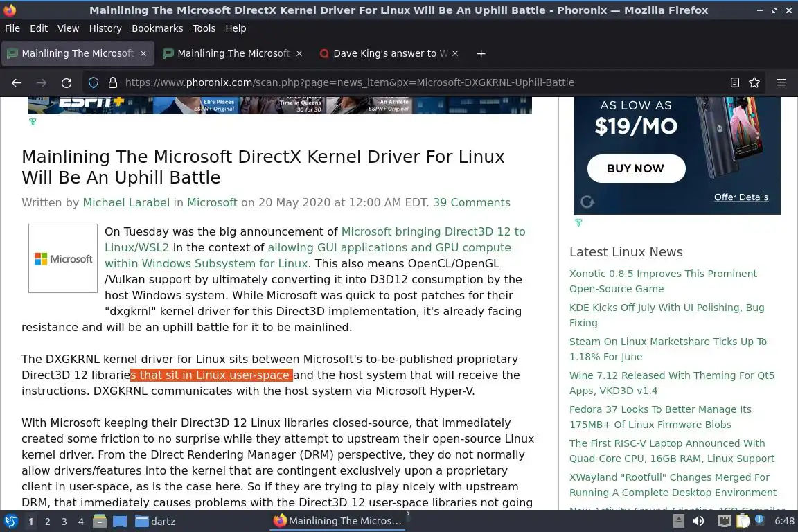Open the tracking protection shield icon
Viewport: 798px width, 532px height.
tap(93, 82)
